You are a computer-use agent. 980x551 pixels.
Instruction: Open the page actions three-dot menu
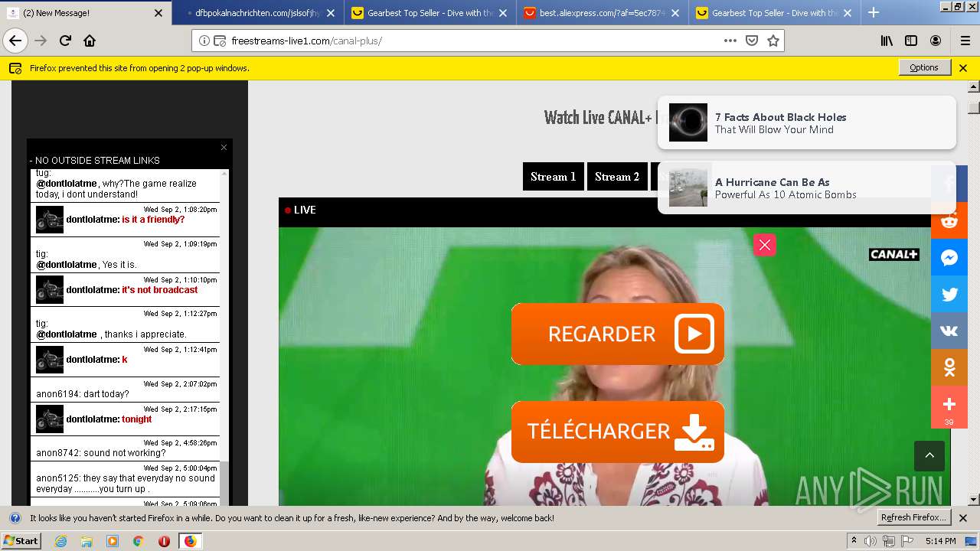[x=730, y=41]
